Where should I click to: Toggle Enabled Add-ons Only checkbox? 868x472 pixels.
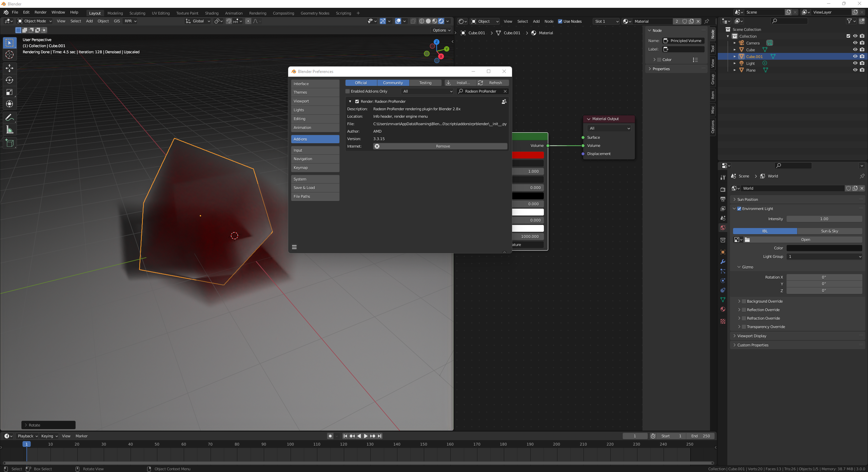[348, 91]
